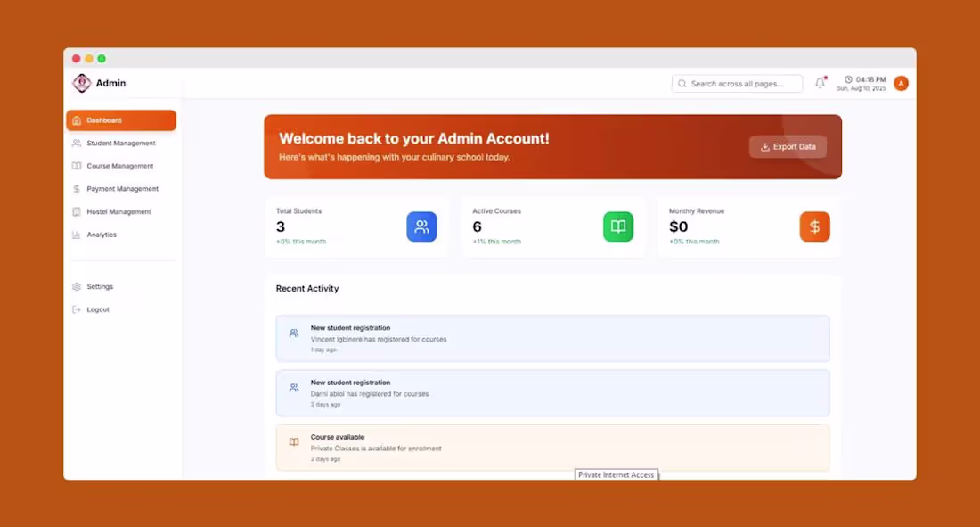Click the orange Monthly Revenue dollar icon
Screen dimensions: 980x527
[814, 226]
